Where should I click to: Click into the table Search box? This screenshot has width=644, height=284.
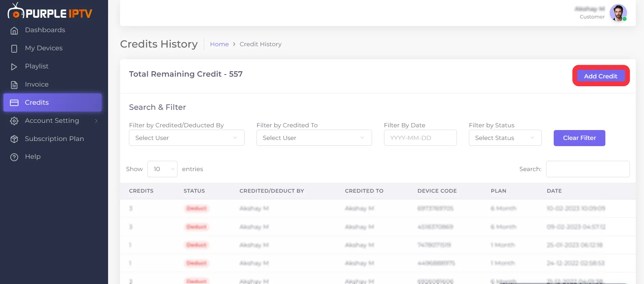(588, 169)
